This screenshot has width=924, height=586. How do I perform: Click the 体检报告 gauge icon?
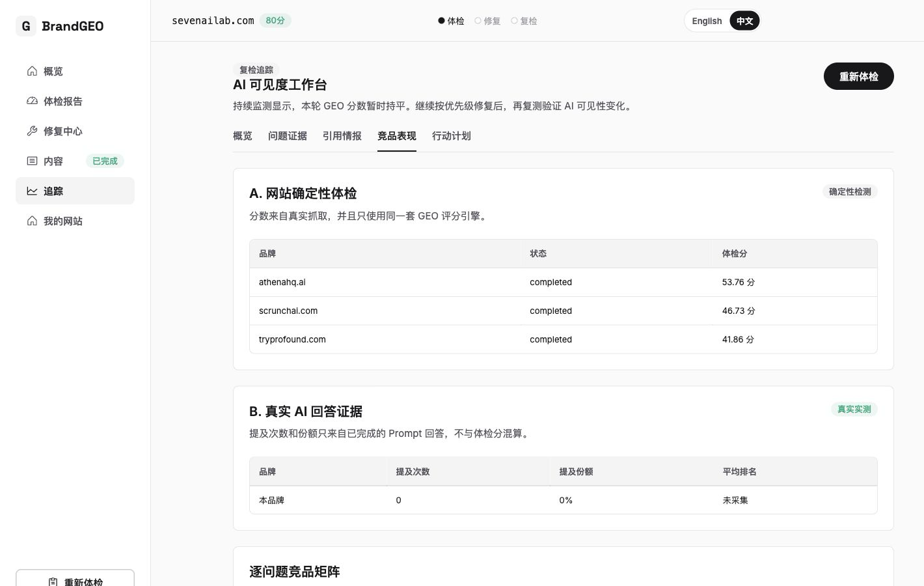[32, 101]
